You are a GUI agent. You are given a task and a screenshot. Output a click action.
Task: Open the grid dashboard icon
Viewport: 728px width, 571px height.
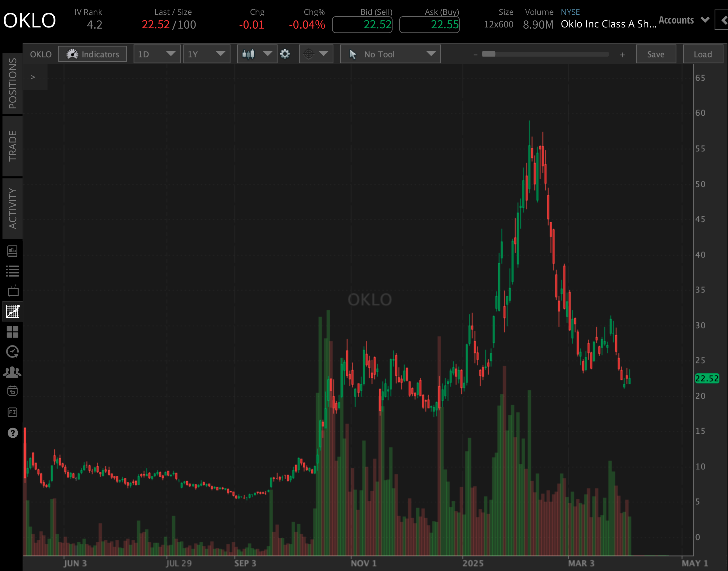13,332
